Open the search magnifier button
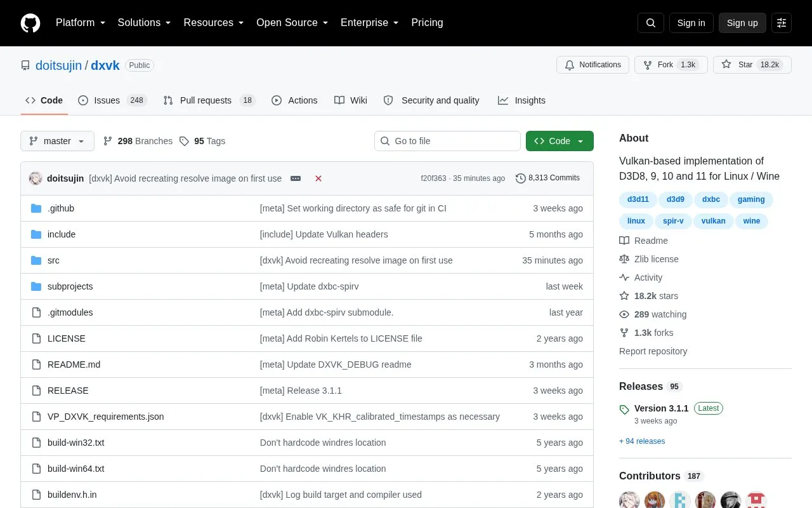Image resolution: width=812 pixels, height=508 pixels. pyautogui.click(x=651, y=23)
